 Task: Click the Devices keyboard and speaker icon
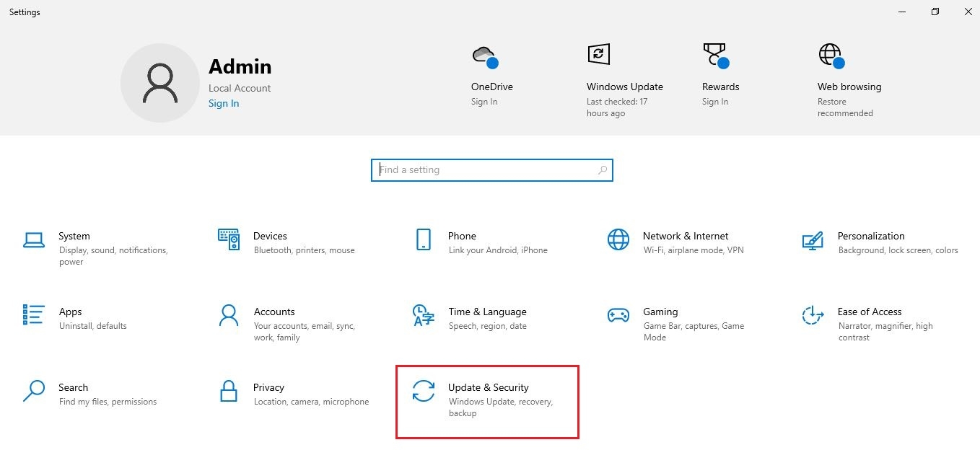229,239
